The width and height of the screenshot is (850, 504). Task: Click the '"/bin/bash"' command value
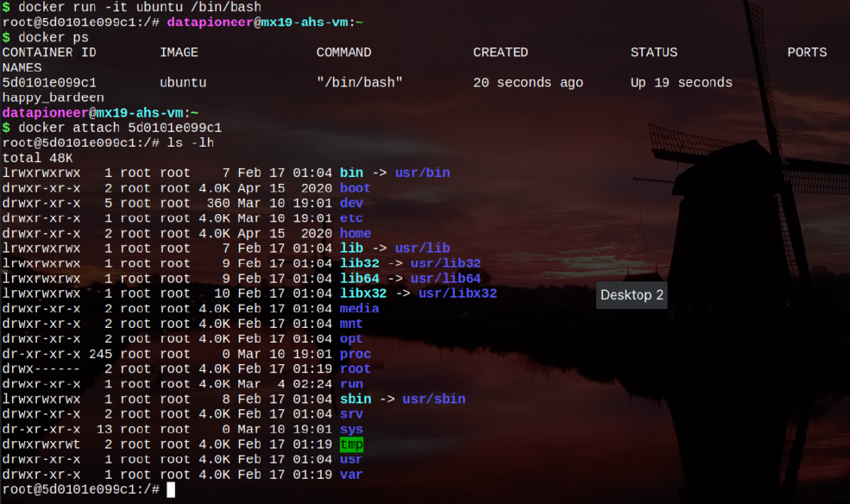(x=359, y=82)
